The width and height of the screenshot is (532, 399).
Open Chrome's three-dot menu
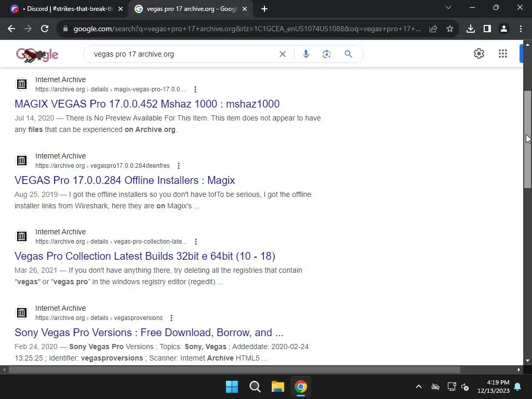(521, 29)
